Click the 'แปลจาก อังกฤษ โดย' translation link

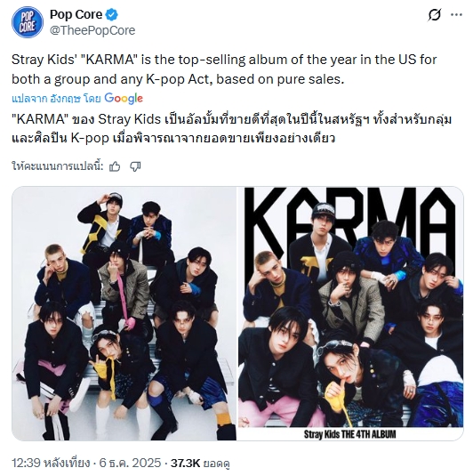tap(56, 99)
